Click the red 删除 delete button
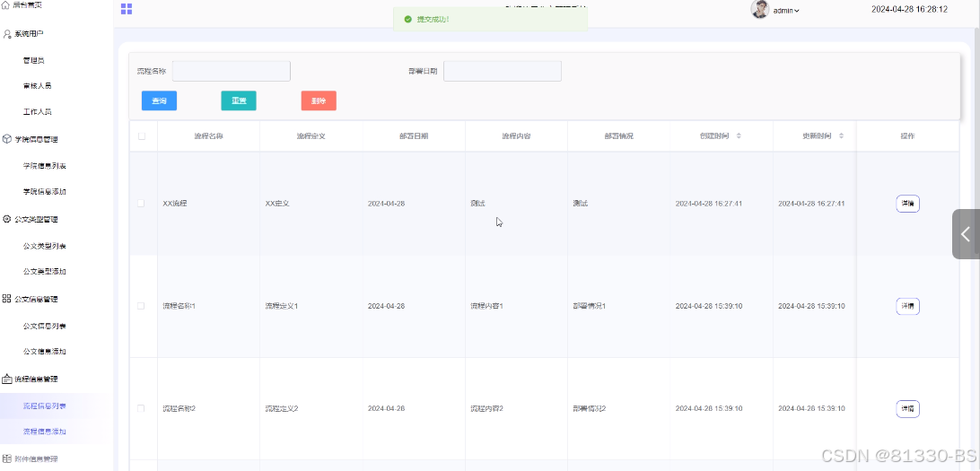The height and width of the screenshot is (471, 980). [319, 100]
